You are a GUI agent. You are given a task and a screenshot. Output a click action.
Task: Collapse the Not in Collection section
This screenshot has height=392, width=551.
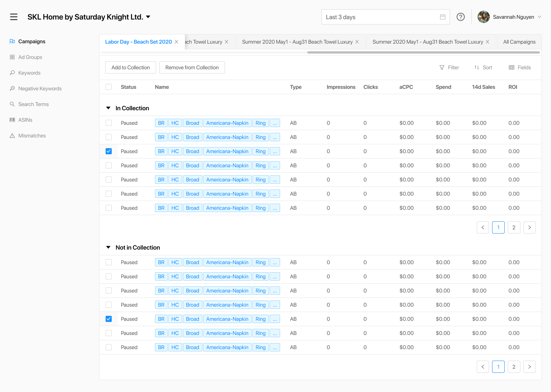coord(108,248)
